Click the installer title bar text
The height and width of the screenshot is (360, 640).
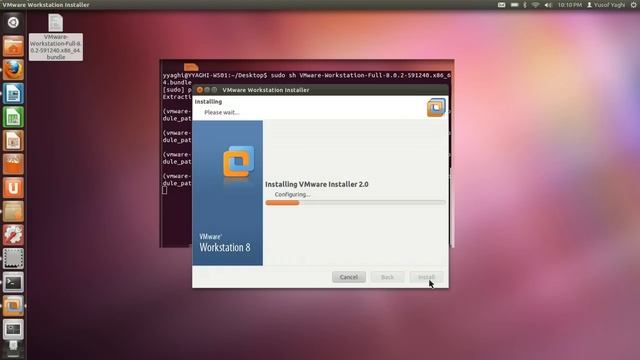[x=266, y=90]
